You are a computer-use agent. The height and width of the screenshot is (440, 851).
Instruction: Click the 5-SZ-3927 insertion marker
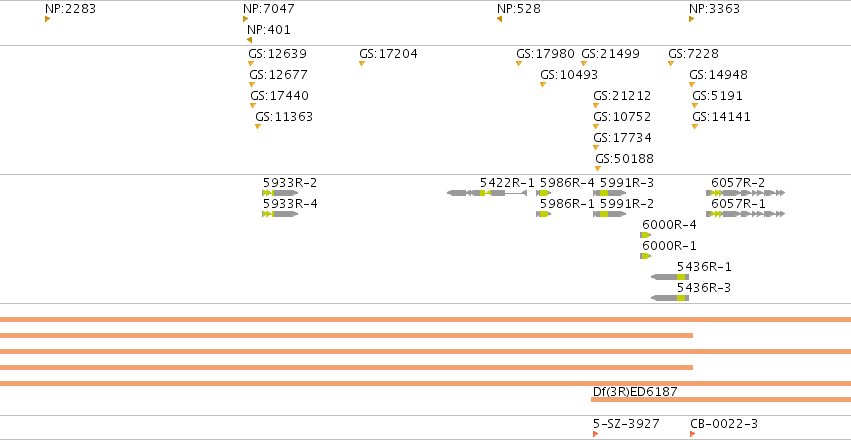[596, 434]
